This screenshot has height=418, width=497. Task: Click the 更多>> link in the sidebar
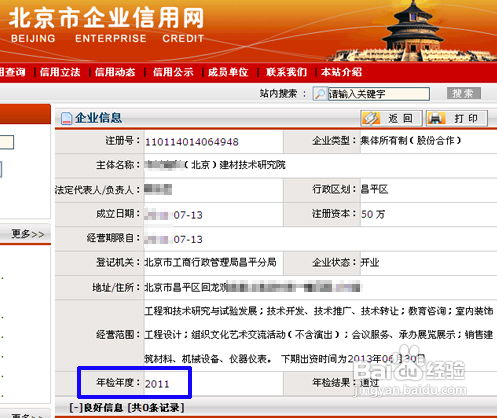click(x=28, y=234)
